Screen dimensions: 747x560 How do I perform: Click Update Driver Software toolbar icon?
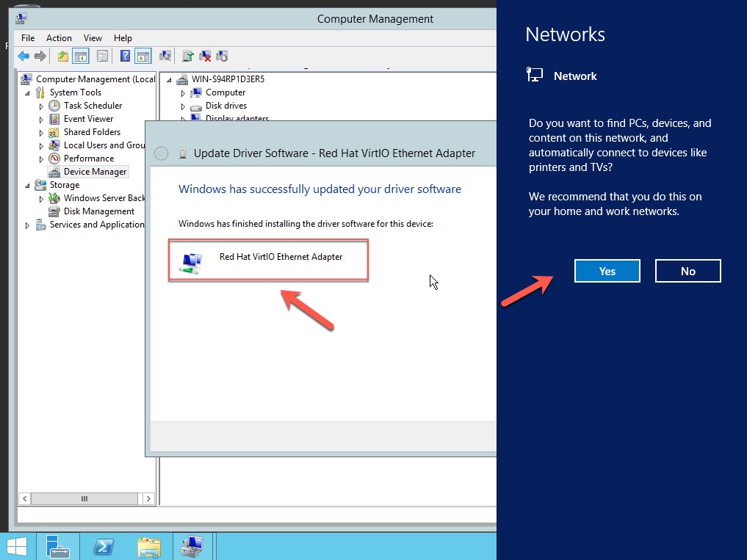pyautogui.click(x=188, y=57)
